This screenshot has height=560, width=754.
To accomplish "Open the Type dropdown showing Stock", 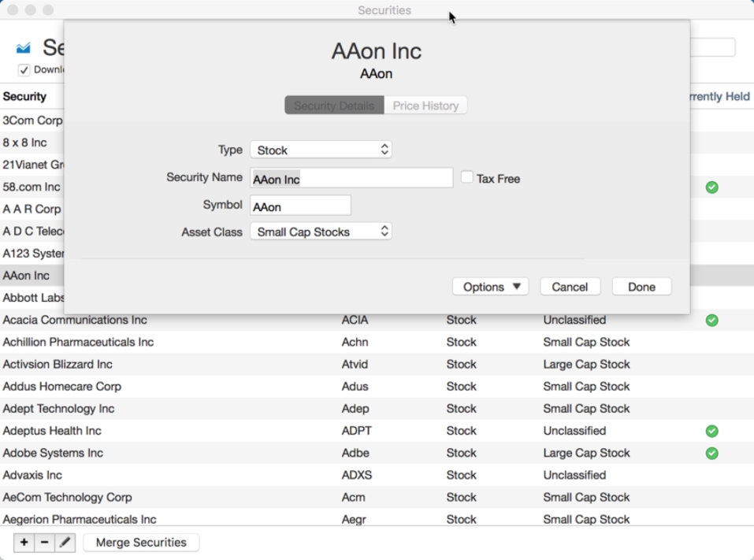I will coord(321,150).
